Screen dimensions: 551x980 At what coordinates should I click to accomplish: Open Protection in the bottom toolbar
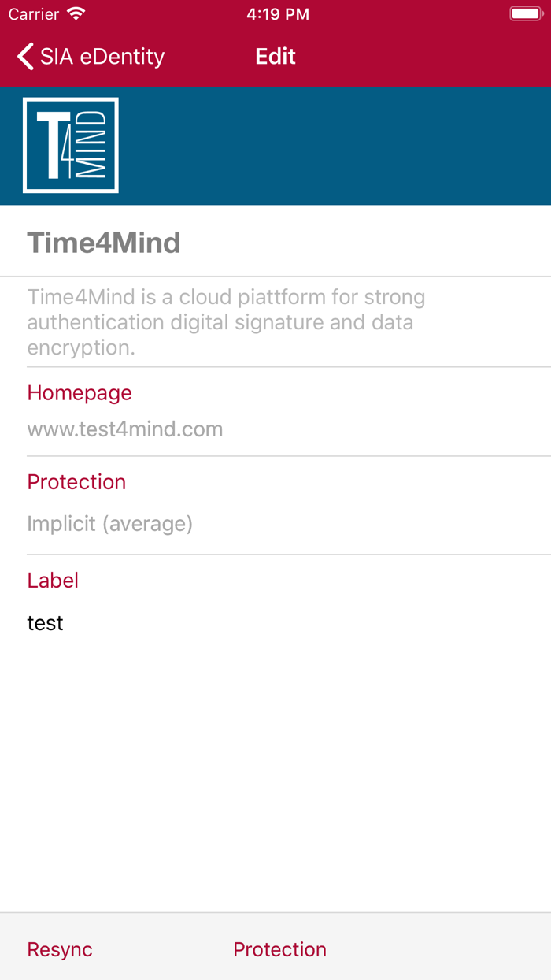pyautogui.click(x=279, y=949)
